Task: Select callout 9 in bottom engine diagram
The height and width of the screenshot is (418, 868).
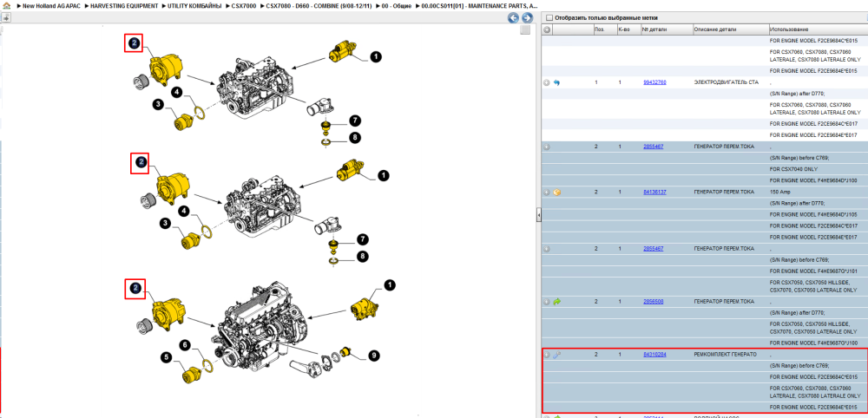Action: [374, 356]
